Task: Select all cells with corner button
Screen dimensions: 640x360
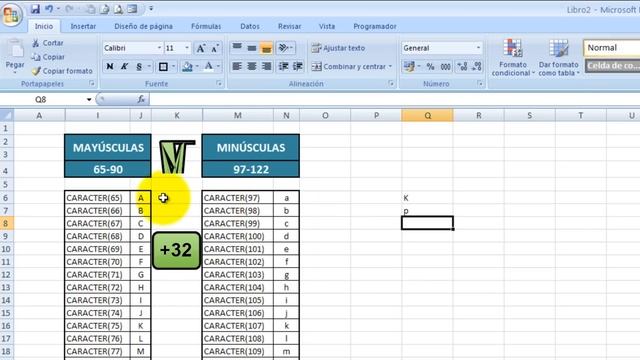Action: click(7, 115)
